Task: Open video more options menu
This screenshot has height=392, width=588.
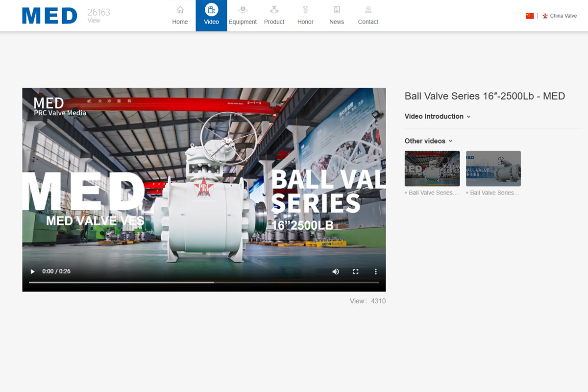Action: coord(376,271)
